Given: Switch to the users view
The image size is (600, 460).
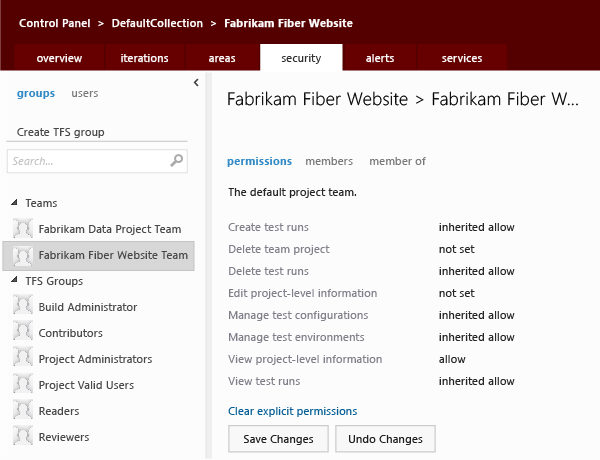Looking at the screenshot, I should click(x=85, y=93).
